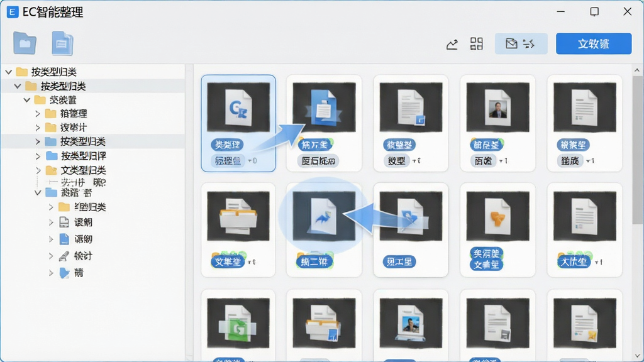Click the gray tag under the blue clipboard card

pos(318,161)
